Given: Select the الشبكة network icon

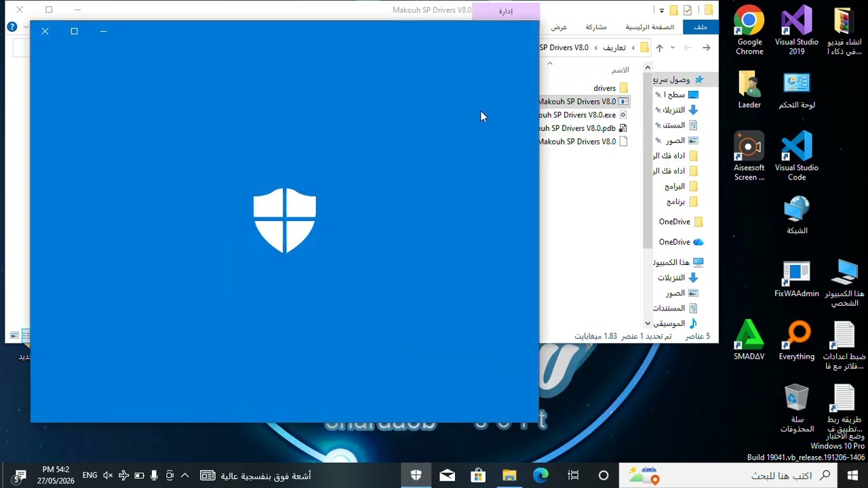Looking at the screenshot, I should pyautogui.click(x=797, y=216).
